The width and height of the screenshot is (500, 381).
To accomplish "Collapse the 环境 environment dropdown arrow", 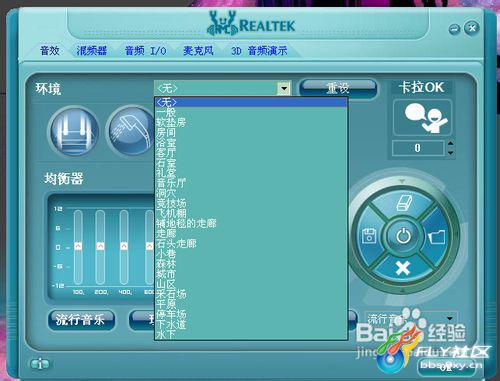I will 284,89.
